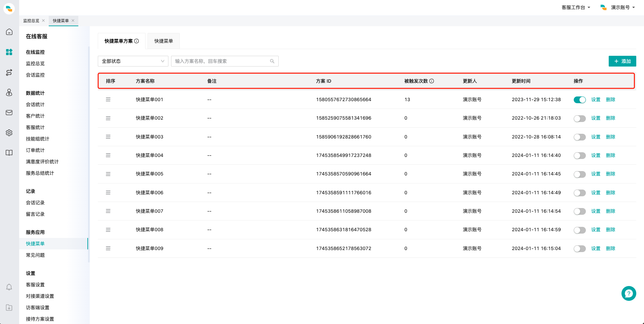Open the knowledge book sidebar icon

[9, 153]
